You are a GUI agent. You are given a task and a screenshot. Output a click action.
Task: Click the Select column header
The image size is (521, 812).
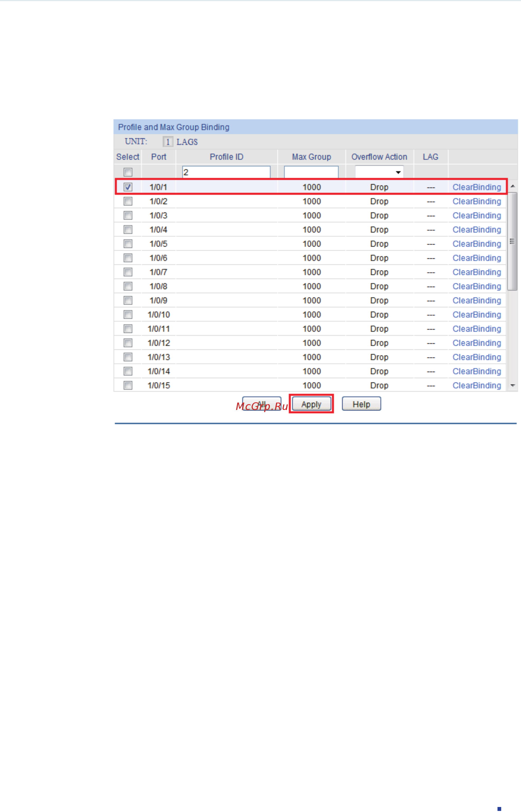128,157
